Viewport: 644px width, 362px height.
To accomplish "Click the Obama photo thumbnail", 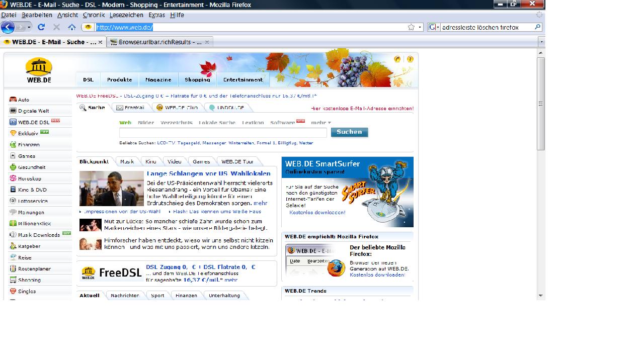I will [112, 189].
